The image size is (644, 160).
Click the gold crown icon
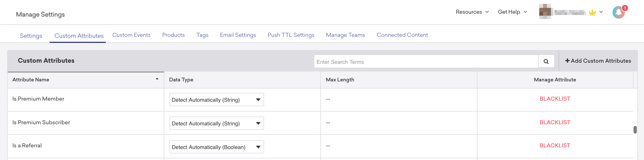tap(592, 12)
